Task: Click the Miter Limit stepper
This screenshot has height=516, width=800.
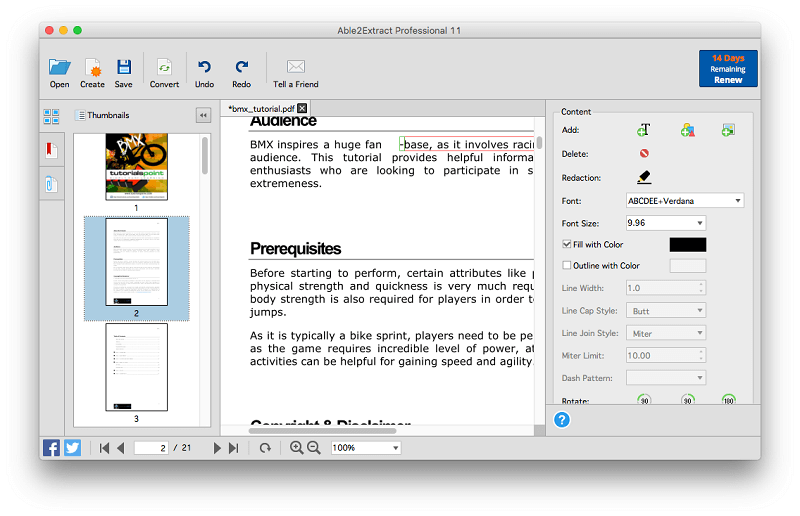Action: tap(701, 355)
